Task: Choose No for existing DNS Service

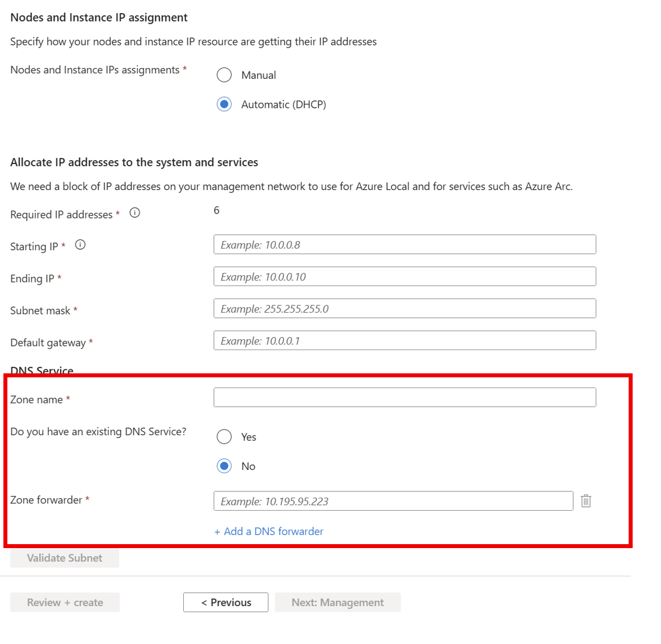Action: [224, 466]
